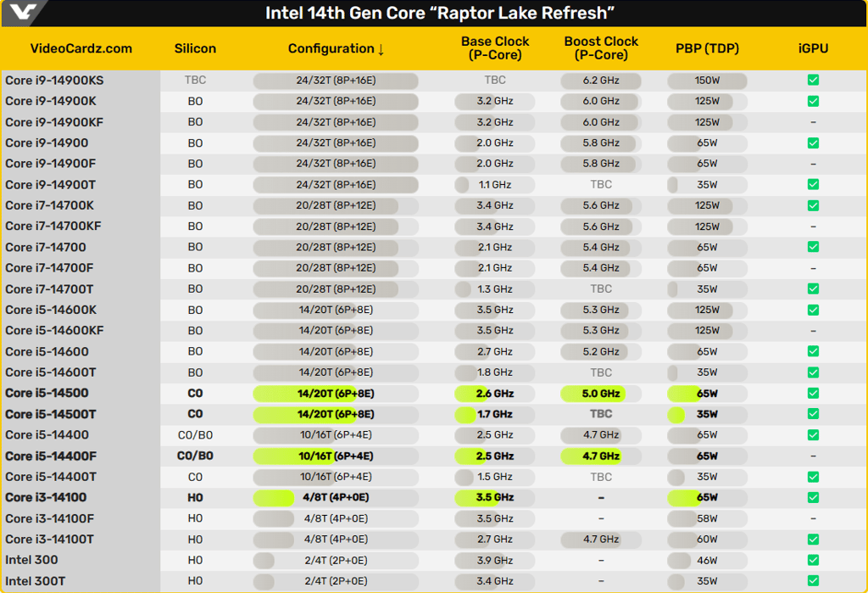Viewport: 868px width, 593px height.
Task: Click the 6.2 GHz boost clock bar
Action: tap(601, 81)
